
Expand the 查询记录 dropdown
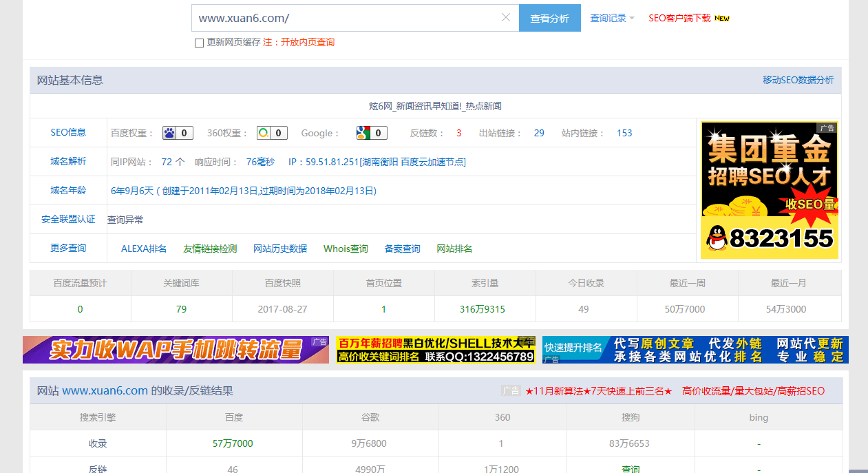pos(612,19)
